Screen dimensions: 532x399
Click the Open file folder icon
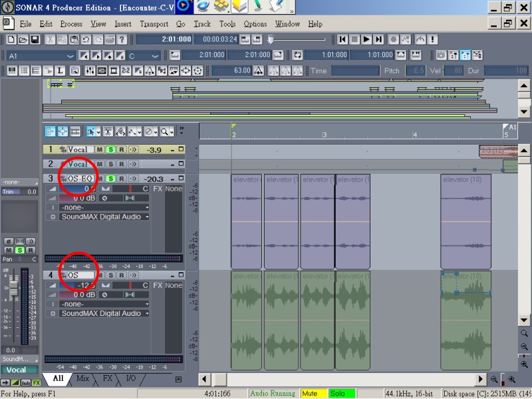pyautogui.click(x=23, y=40)
